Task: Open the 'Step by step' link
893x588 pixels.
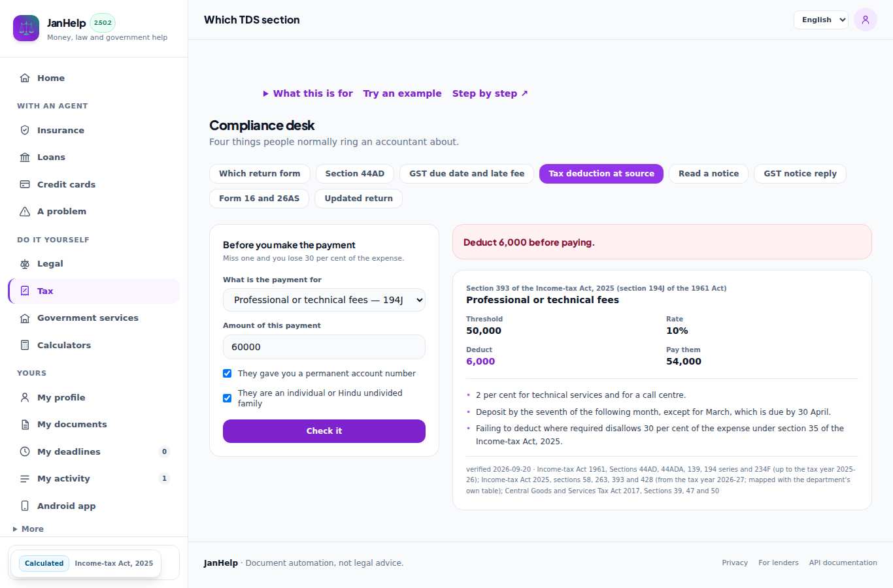Action: [490, 93]
